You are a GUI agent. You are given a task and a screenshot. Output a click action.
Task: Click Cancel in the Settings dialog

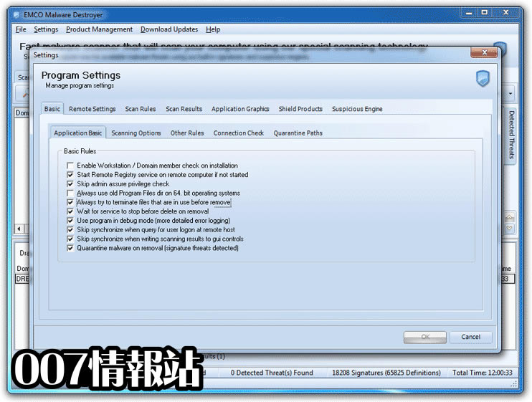tap(470, 337)
